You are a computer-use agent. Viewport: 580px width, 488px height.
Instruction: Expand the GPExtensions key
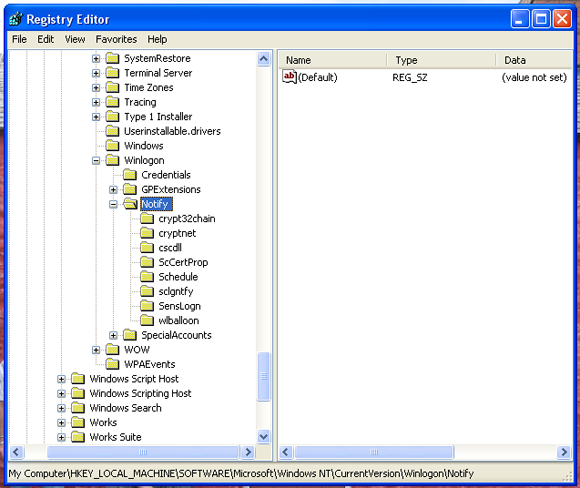(113, 189)
